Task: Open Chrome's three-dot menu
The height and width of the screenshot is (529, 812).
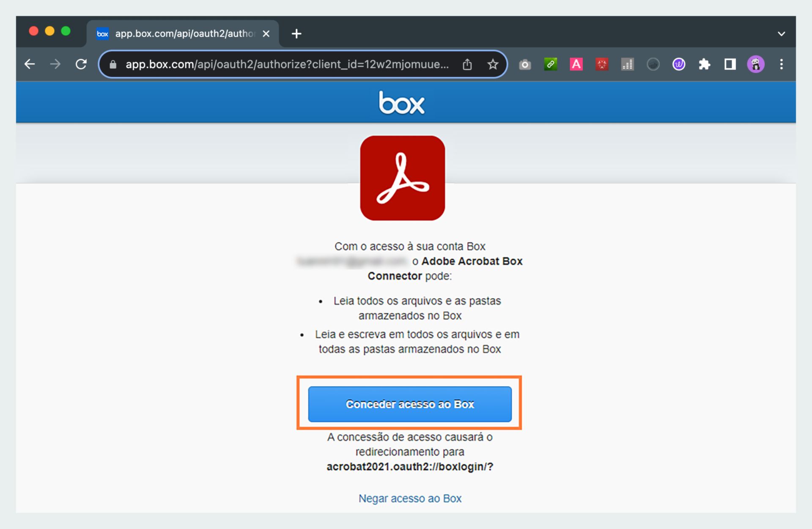Action: (x=782, y=64)
